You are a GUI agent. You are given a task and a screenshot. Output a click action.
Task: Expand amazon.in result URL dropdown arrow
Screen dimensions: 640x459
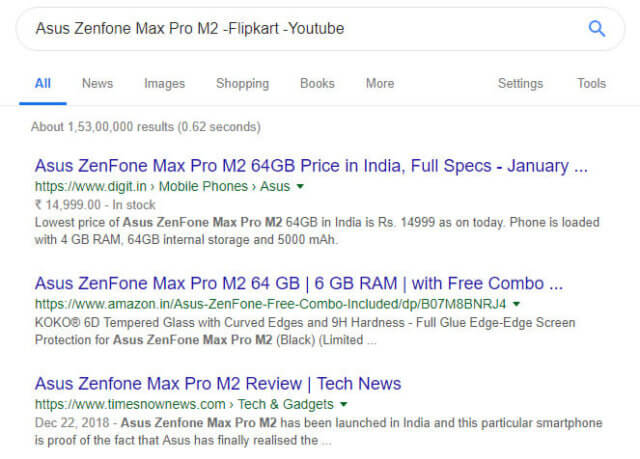pyautogui.click(x=516, y=304)
